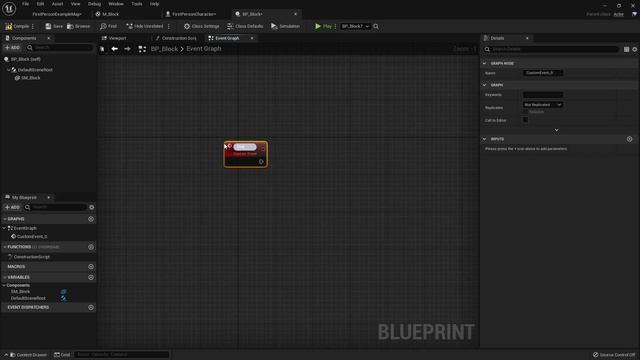The width and height of the screenshot is (640, 360).
Task: Enable the Call In Editor checkbox
Action: [526, 120]
